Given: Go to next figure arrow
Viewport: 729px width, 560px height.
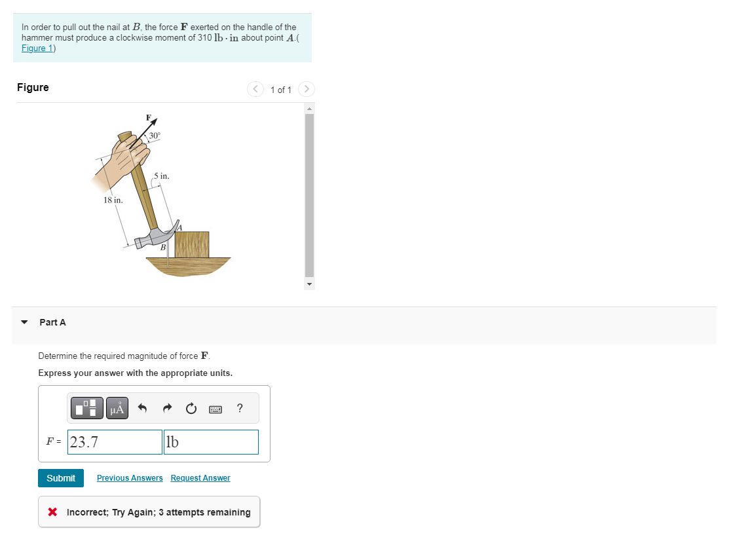Looking at the screenshot, I should coord(307,89).
